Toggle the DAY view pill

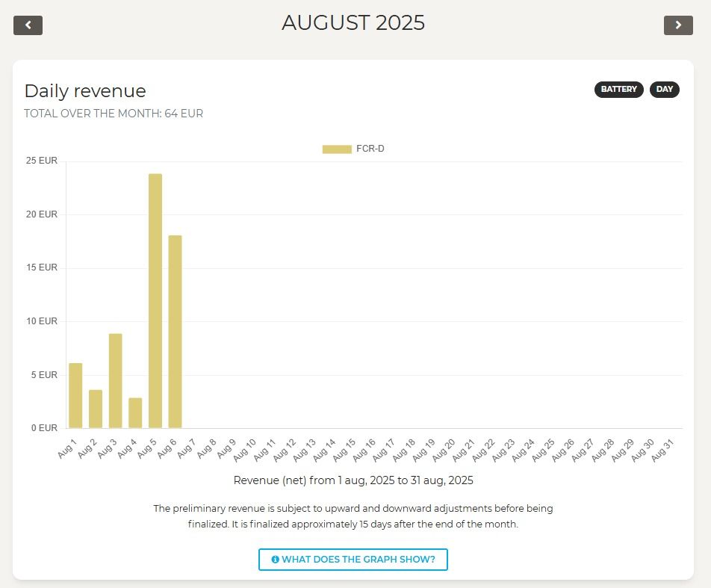664,90
